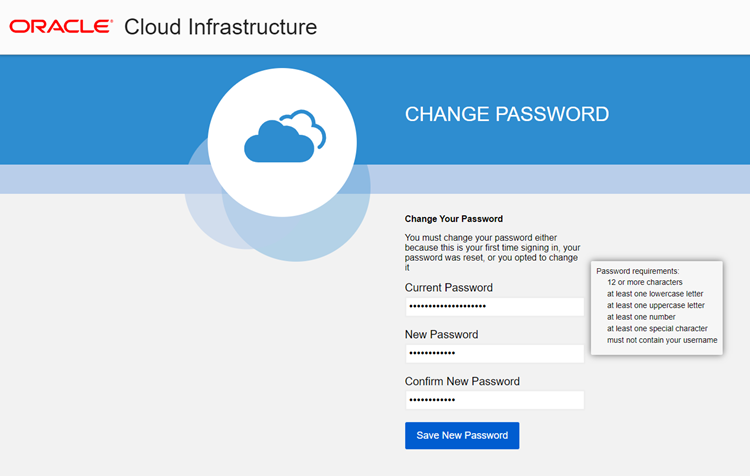This screenshot has width=750, height=476.
Task: Select the bold Change Your Password heading
Action: [x=453, y=218]
